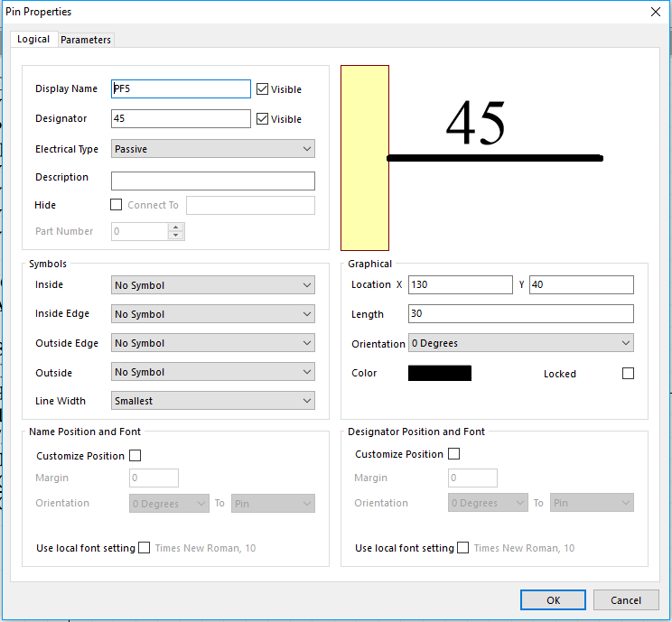Expand the Line Width dropdown

pyautogui.click(x=213, y=401)
